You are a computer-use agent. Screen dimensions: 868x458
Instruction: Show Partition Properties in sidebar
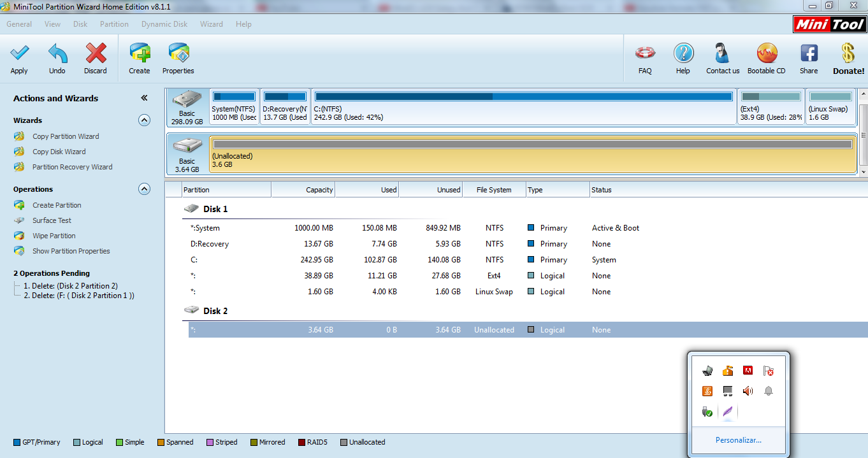[x=71, y=251]
